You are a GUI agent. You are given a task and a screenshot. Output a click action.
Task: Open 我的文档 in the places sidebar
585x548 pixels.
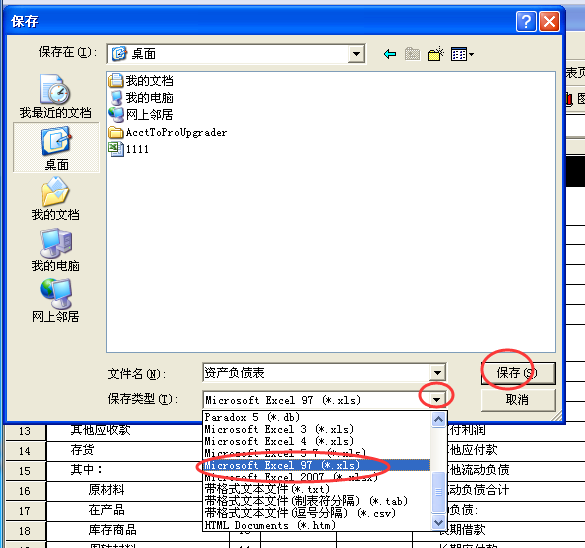tap(56, 198)
